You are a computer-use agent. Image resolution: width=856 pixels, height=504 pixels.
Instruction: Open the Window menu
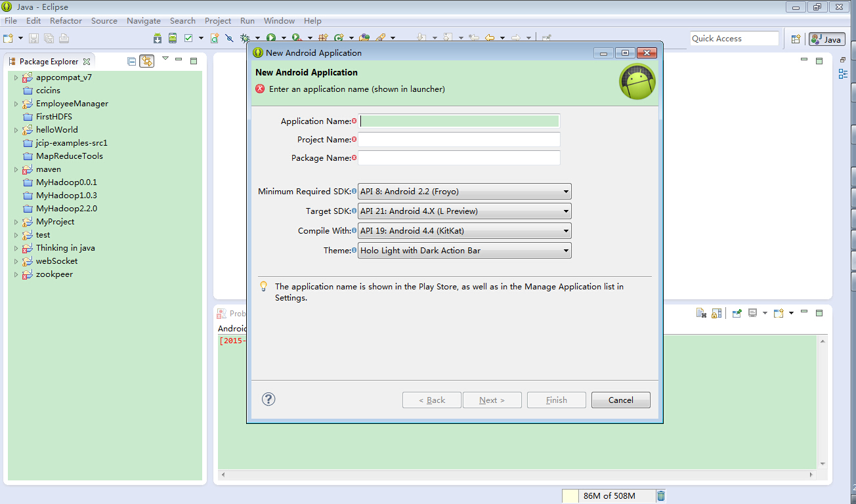click(x=279, y=20)
